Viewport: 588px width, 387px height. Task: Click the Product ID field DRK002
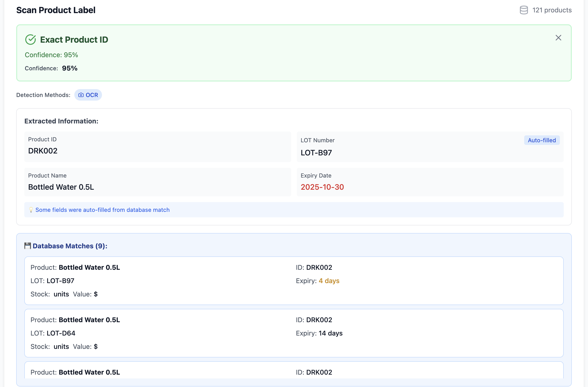pyautogui.click(x=43, y=151)
